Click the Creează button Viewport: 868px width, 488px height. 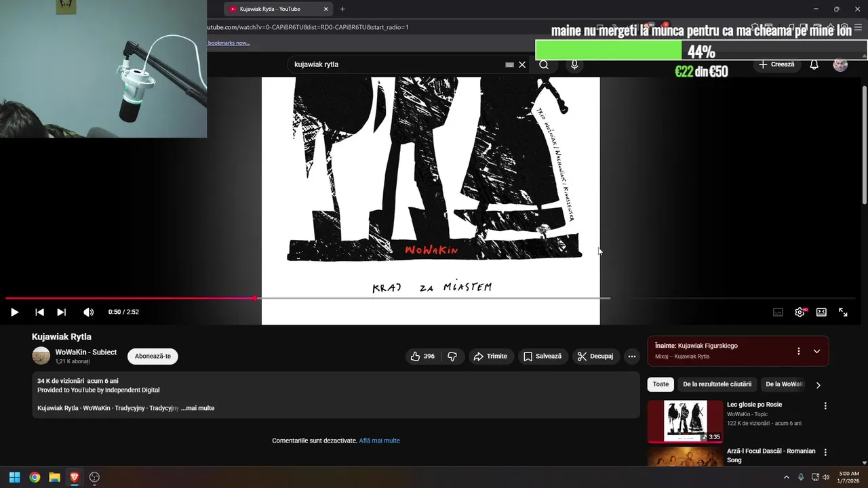(776, 64)
